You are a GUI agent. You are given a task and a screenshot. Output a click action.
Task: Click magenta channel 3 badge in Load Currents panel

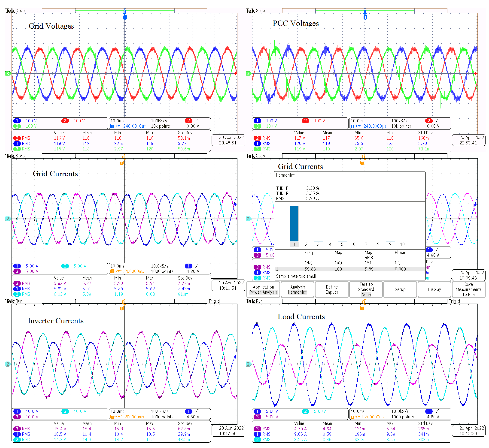click(x=257, y=417)
